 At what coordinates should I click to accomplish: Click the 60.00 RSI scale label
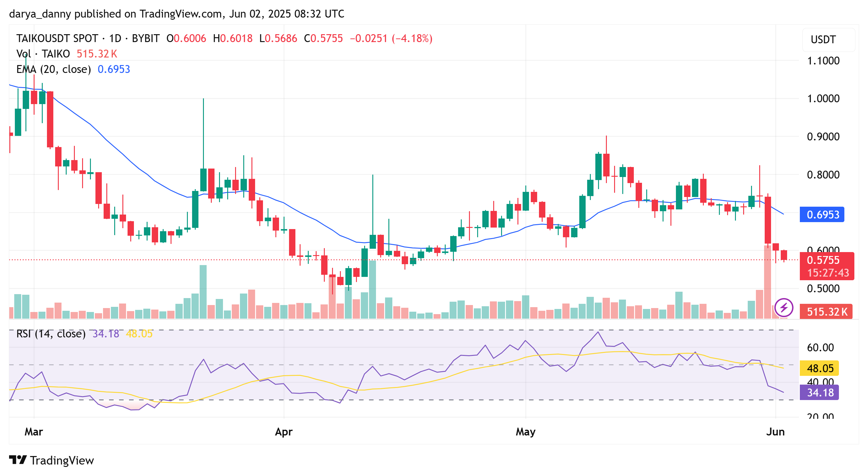(x=820, y=347)
